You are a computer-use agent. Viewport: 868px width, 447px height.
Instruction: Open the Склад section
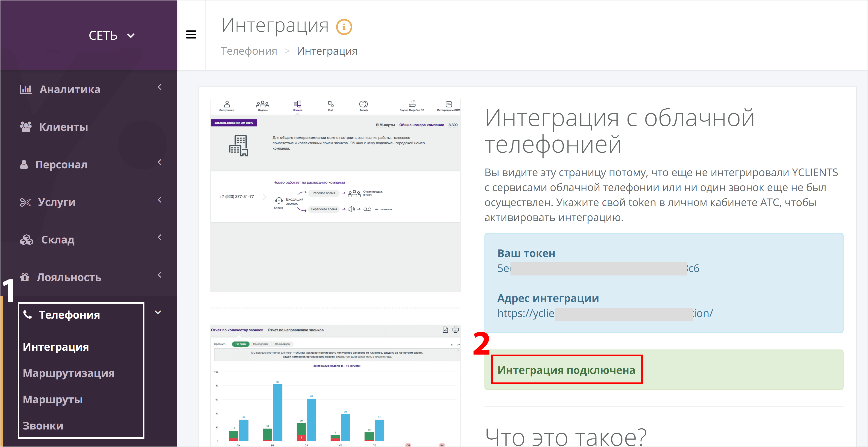(58, 240)
